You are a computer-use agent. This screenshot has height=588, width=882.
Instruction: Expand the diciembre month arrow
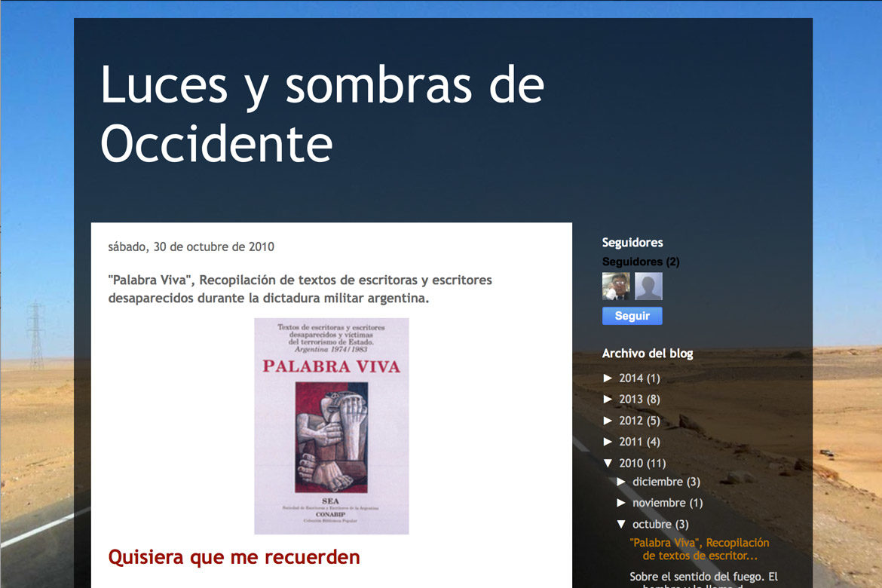[x=622, y=482]
